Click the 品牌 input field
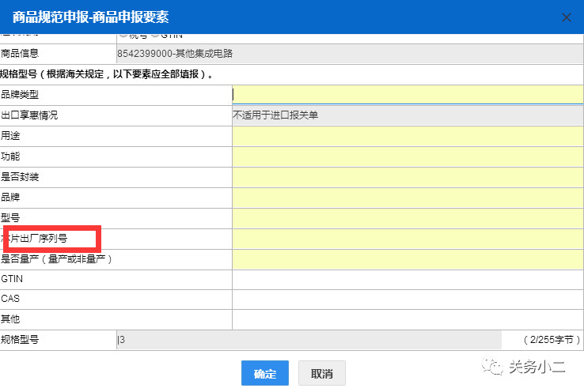This screenshot has height=392, width=584. 407,198
